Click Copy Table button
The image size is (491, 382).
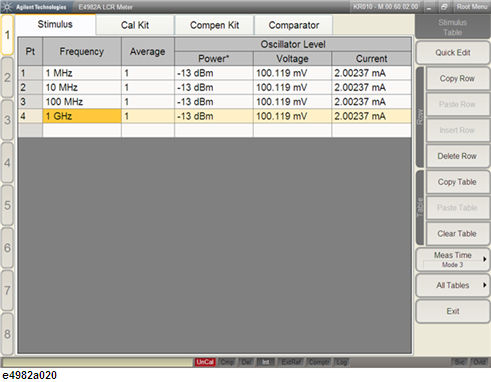457,182
